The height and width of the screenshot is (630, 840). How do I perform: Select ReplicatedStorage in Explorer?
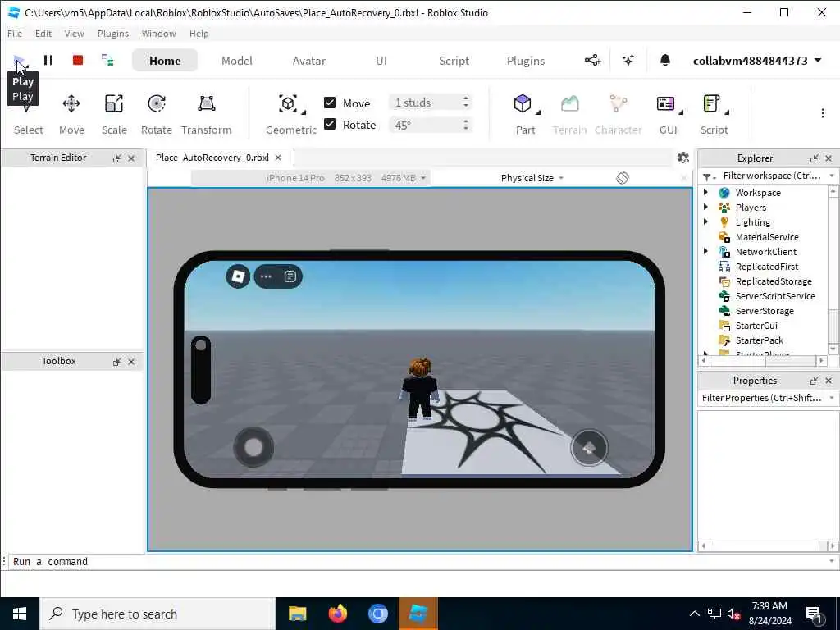(x=773, y=281)
